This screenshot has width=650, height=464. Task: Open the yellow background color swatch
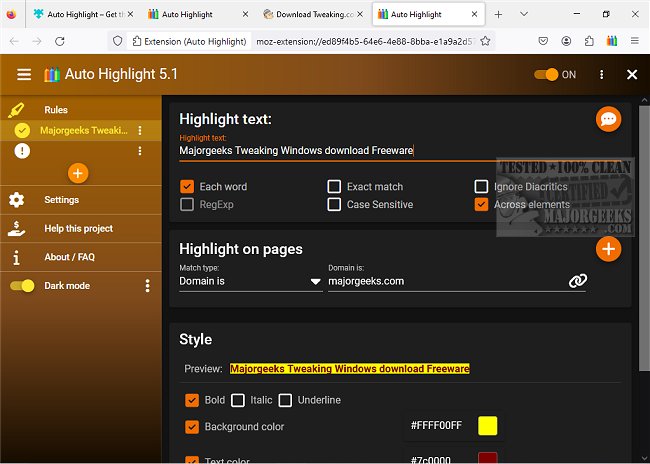(x=488, y=426)
